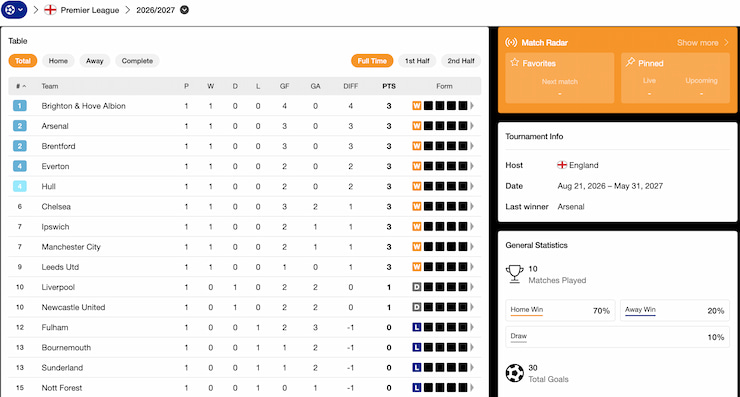
Task: Click the Total Goals football icon
Action: point(514,373)
